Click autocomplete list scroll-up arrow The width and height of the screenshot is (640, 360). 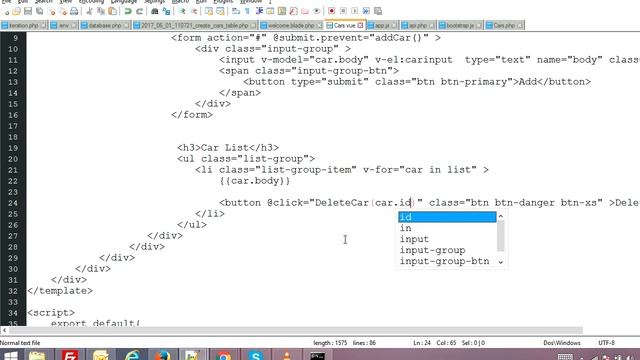click(501, 216)
